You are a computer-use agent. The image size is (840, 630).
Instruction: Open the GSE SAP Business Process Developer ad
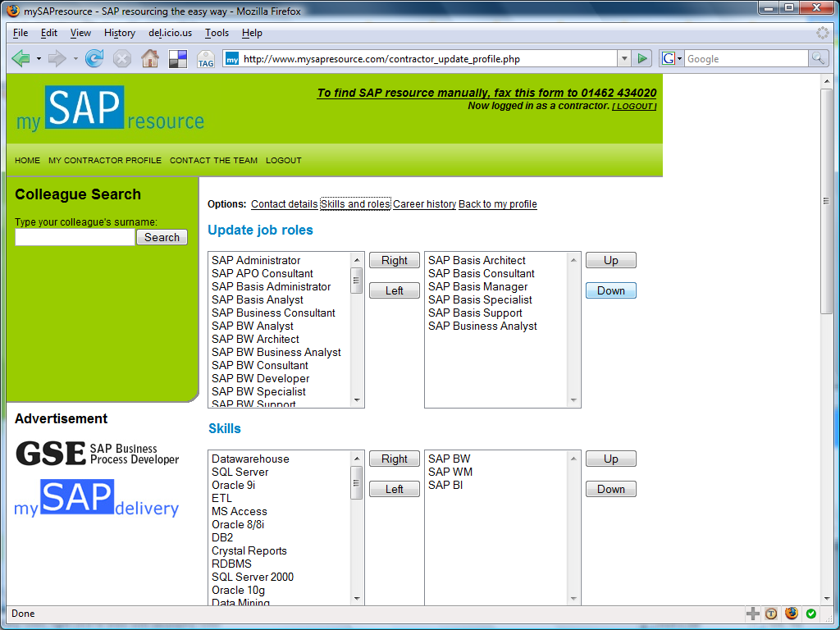coord(97,453)
